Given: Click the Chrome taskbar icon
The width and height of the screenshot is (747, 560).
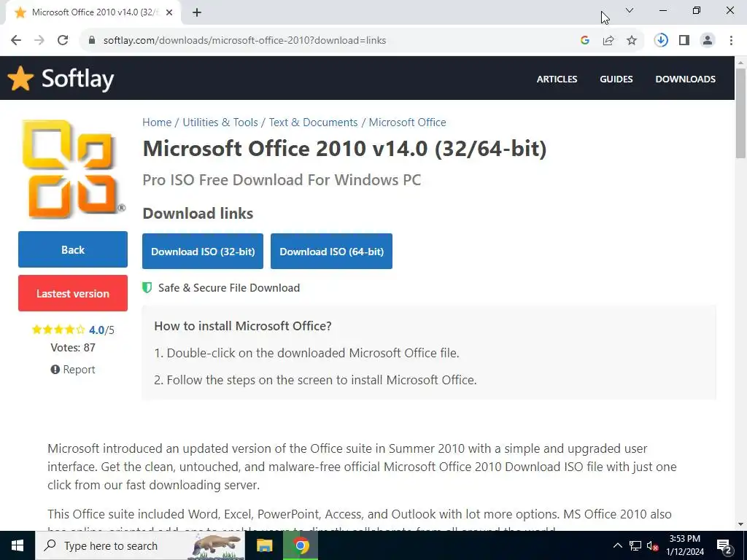Looking at the screenshot, I should [301, 545].
